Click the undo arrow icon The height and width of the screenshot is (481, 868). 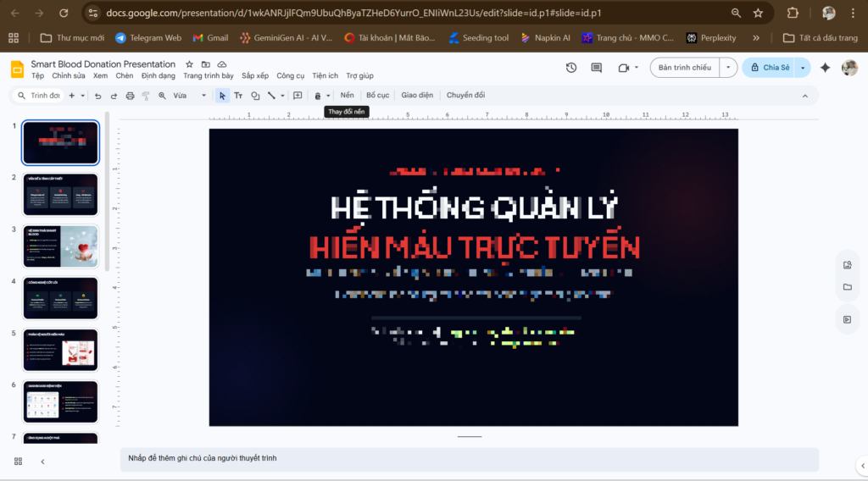pyautogui.click(x=97, y=96)
